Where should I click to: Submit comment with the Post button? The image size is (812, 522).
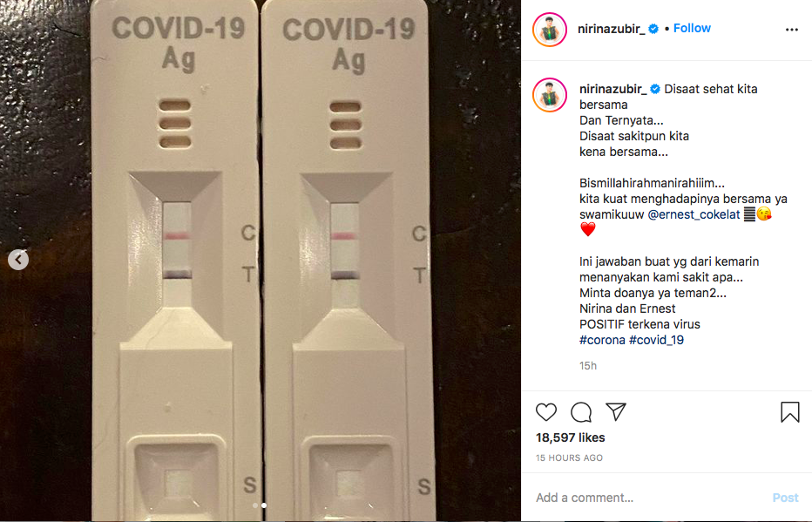785,498
